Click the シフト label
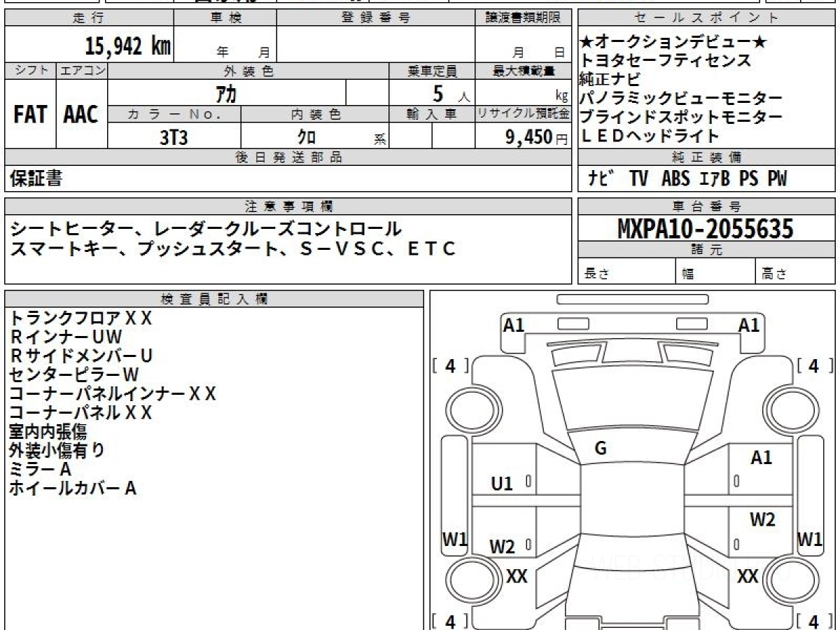Image resolution: width=840 pixels, height=630 pixels. point(30,71)
